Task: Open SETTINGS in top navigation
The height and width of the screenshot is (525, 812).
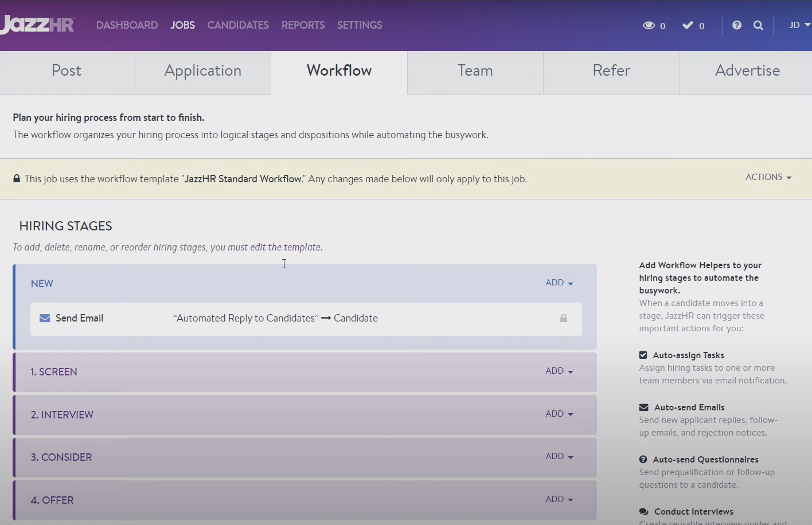Action: [x=360, y=25]
